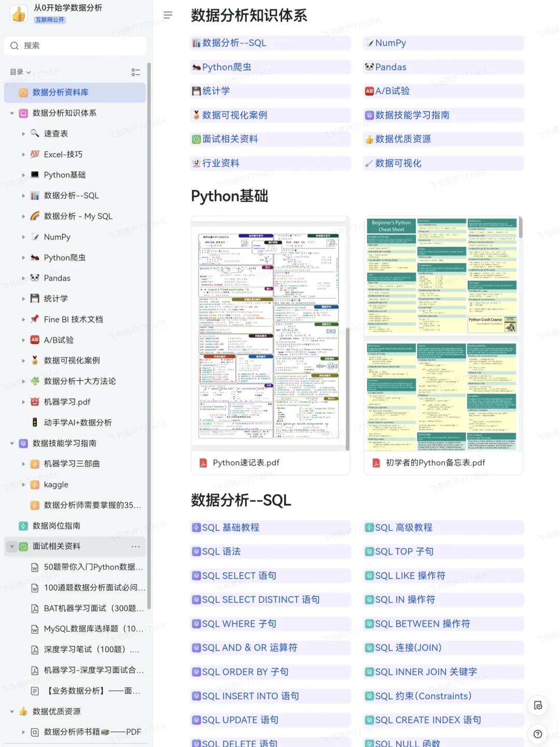Open the 目录 dropdown chevron

pos(29,72)
